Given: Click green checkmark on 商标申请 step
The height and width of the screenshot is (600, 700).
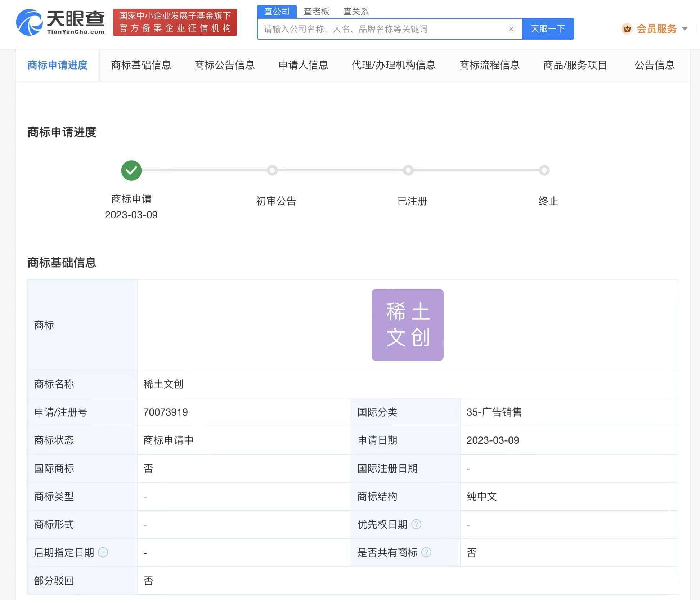Looking at the screenshot, I should click(x=131, y=170).
